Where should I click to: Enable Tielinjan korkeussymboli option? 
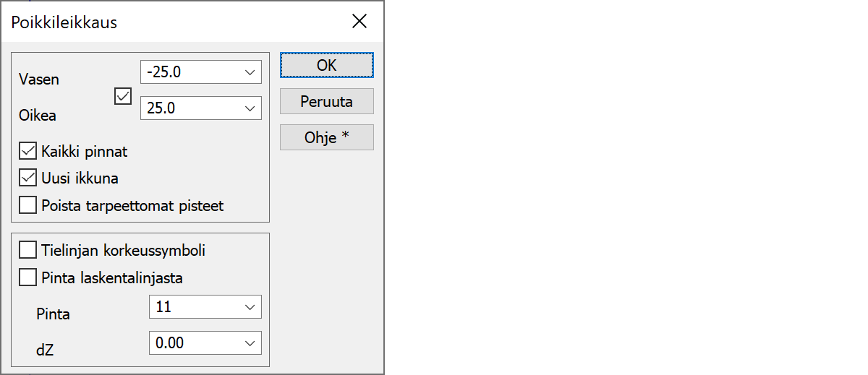(x=28, y=250)
